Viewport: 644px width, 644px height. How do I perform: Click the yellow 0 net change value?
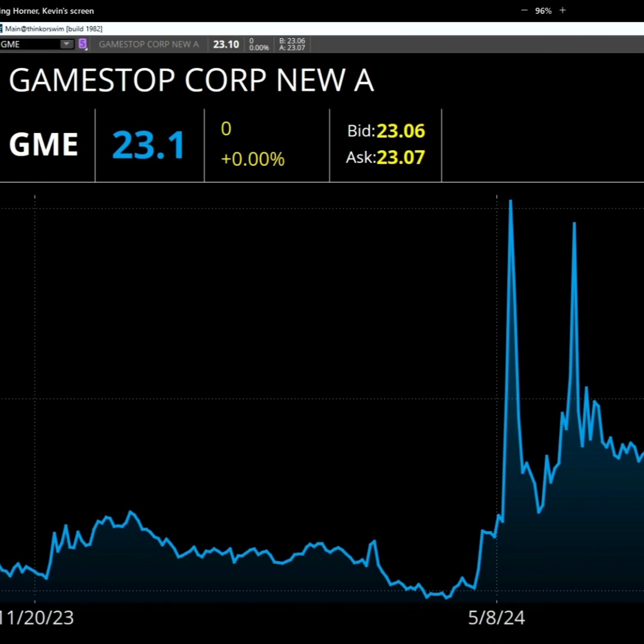pyautogui.click(x=226, y=129)
